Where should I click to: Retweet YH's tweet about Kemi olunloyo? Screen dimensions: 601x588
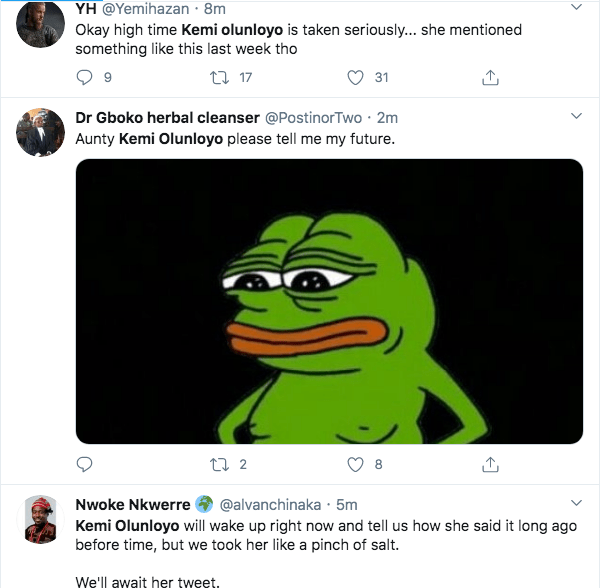click(x=221, y=76)
